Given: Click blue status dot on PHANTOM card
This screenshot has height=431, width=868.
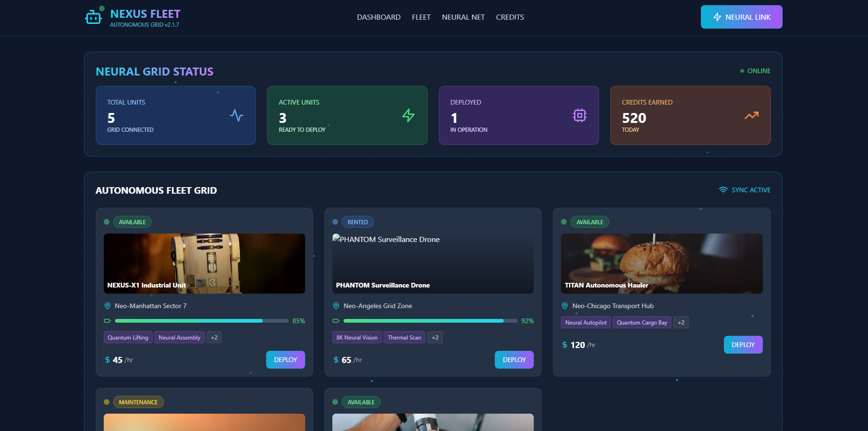Looking at the screenshot, I should click(x=335, y=222).
